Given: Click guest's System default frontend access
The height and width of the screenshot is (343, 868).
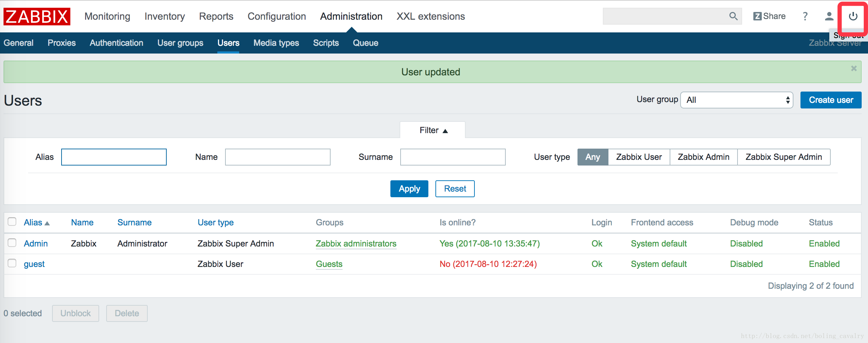Looking at the screenshot, I should [x=659, y=264].
